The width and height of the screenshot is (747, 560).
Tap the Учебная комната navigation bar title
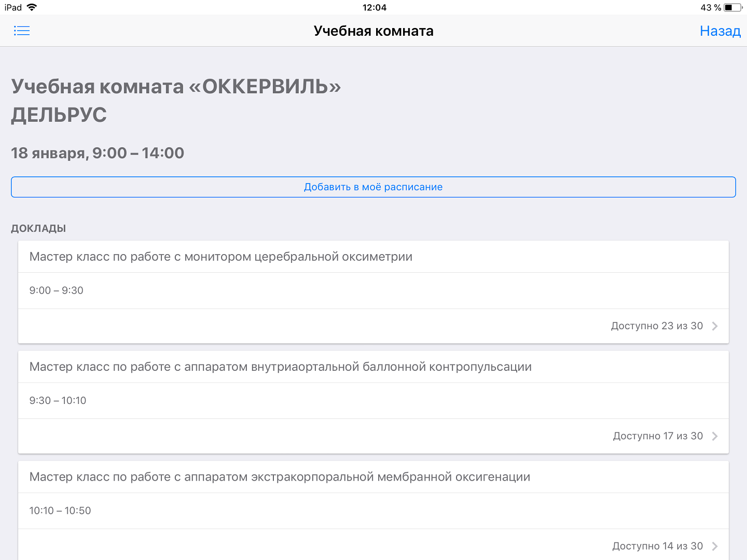[x=374, y=31]
